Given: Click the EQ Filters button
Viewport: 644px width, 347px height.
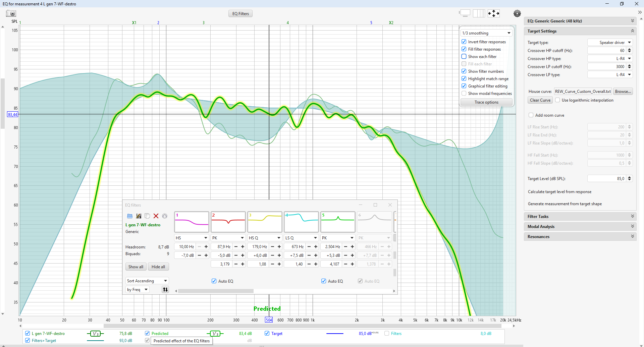Looking at the screenshot, I should tap(240, 13).
